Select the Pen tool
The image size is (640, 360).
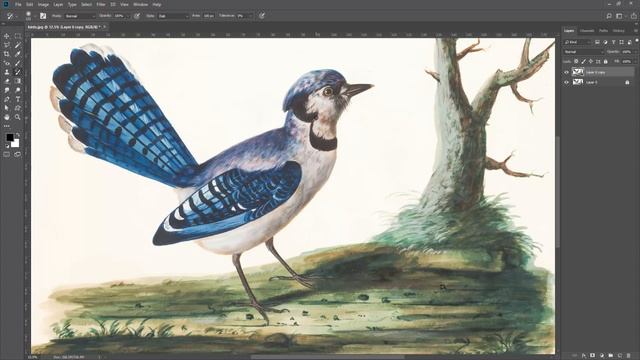click(7, 99)
